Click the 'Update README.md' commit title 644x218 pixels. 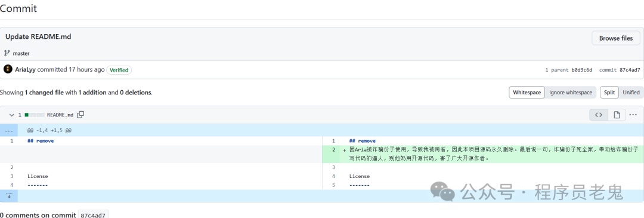tap(38, 36)
